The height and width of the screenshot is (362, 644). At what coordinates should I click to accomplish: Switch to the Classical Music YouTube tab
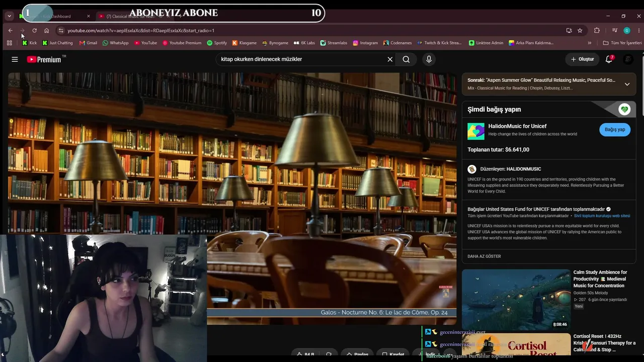pos(133,16)
